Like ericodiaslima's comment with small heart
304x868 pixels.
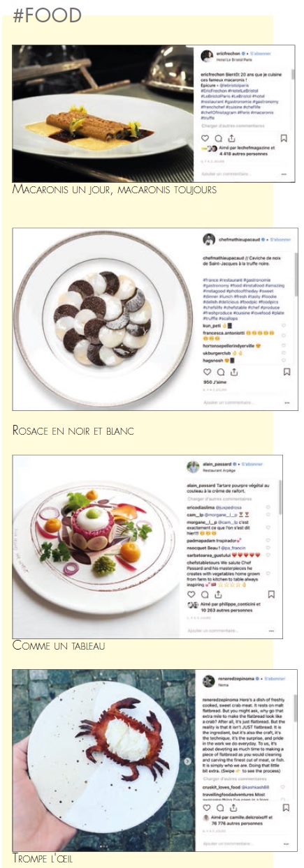coord(268,507)
